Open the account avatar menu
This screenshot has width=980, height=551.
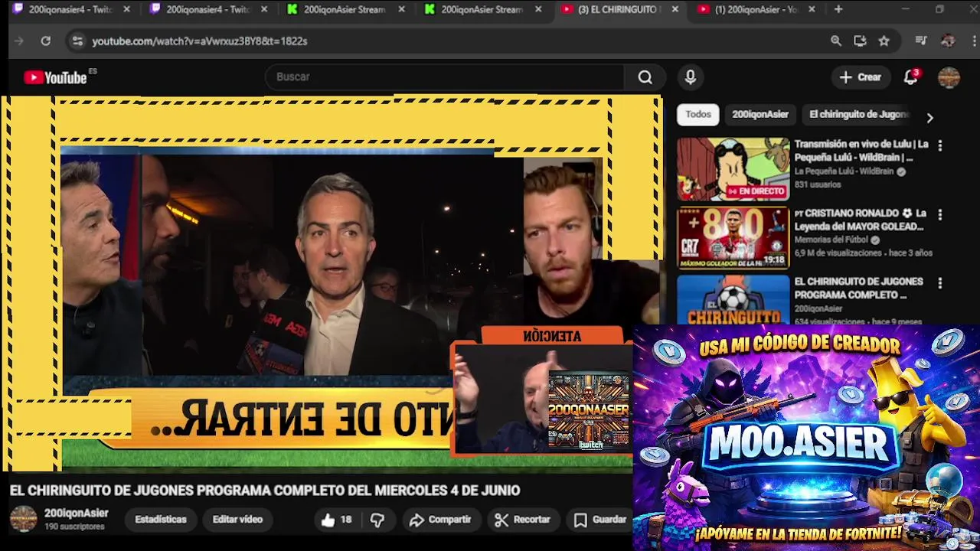(949, 77)
